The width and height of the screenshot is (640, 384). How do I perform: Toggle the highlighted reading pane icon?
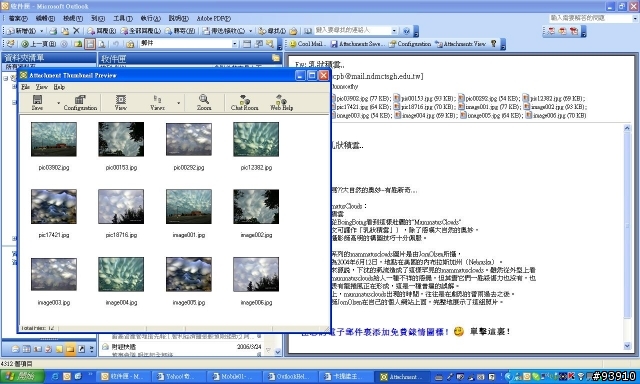coord(90,44)
